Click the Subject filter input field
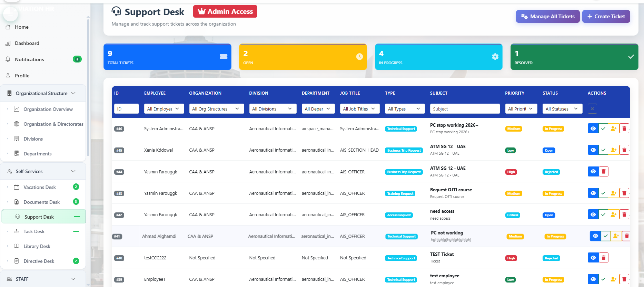Image resolution: width=644 pixels, height=287 pixels. click(465, 109)
